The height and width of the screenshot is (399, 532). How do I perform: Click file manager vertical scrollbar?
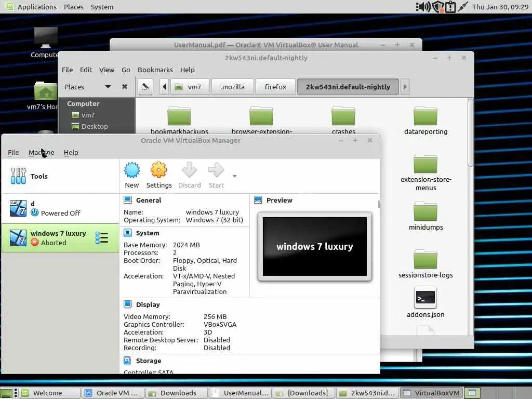(470, 132)
